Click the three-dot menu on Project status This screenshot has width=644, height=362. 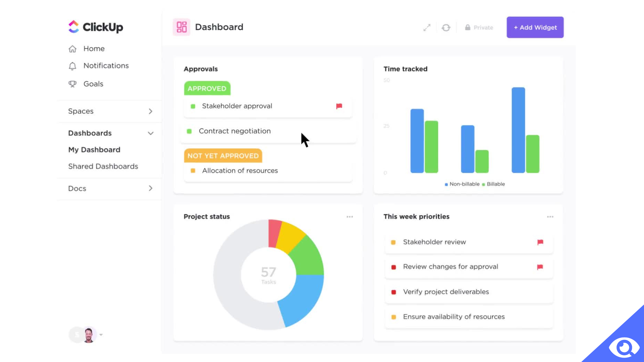(350, 217)
